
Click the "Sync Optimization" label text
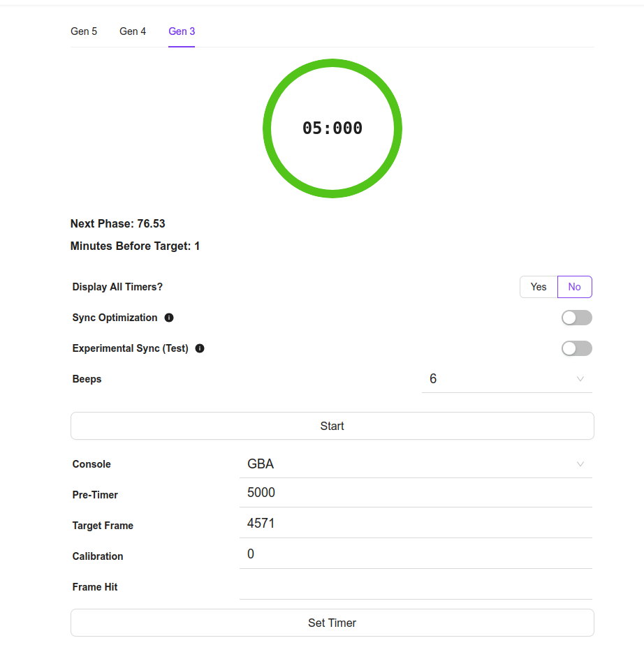(115, 318)
